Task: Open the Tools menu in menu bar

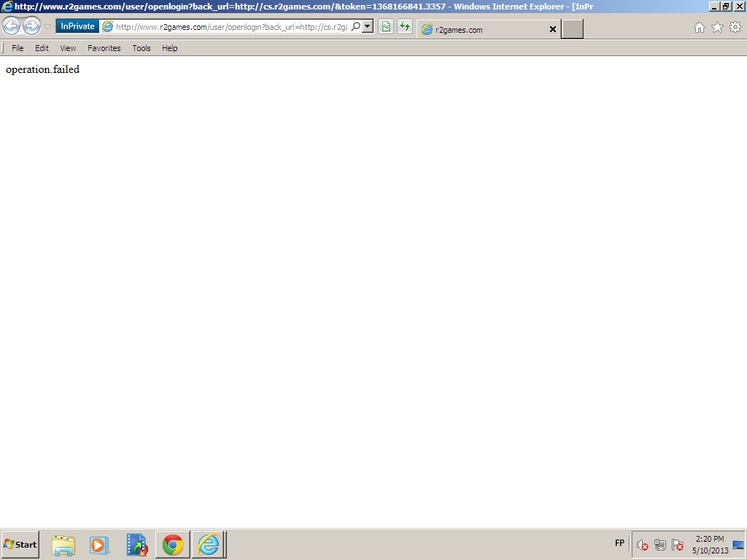Action: click(x=141, y=48)
